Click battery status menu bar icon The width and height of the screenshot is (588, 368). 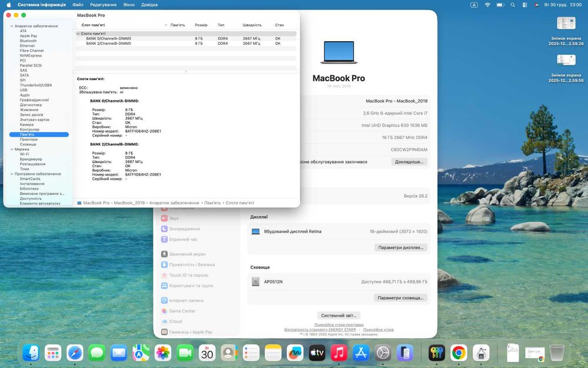(x=500, y=5)
